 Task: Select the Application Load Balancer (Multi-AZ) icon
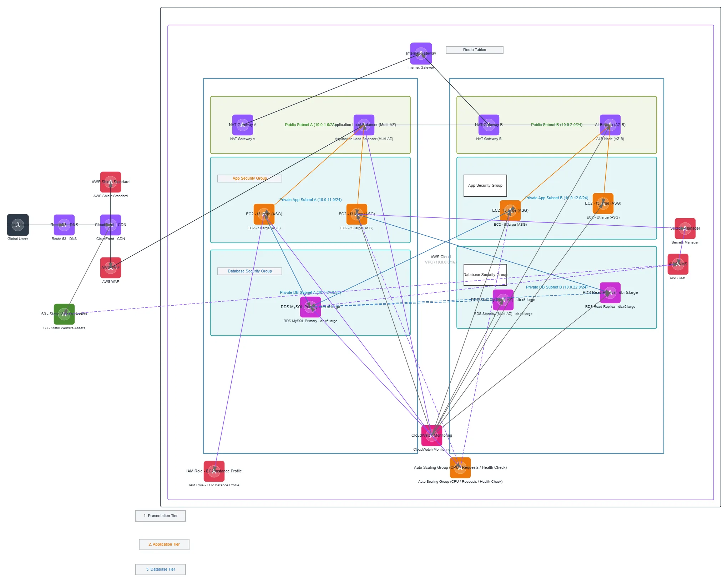364,125
